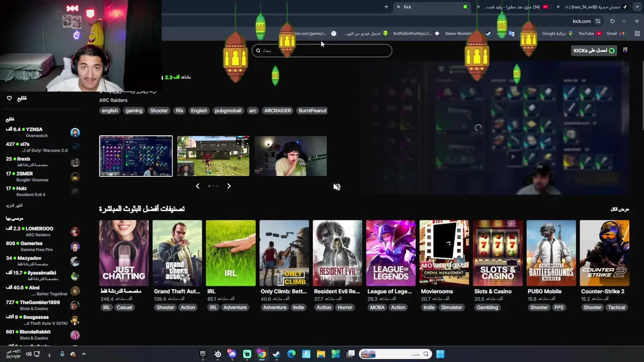This screenshot has height=362, width=644.
Task: Close the Kick browser tab
Action: point(398,7)
